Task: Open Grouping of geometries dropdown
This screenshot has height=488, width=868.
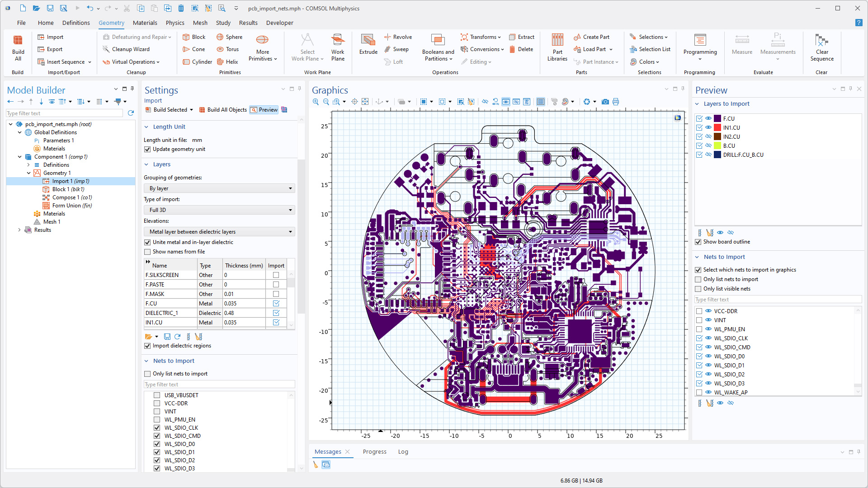Action: [219, 188]
